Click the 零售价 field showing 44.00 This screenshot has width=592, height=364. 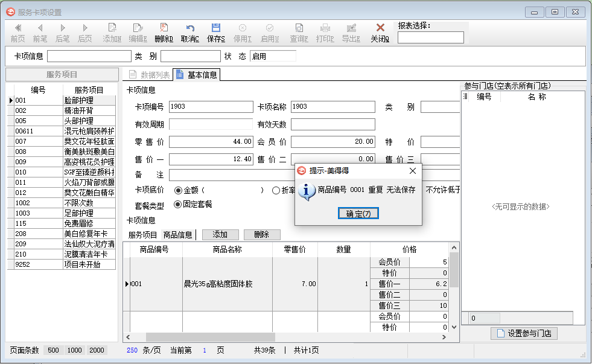pyautogui.click(x=211, y=142)
